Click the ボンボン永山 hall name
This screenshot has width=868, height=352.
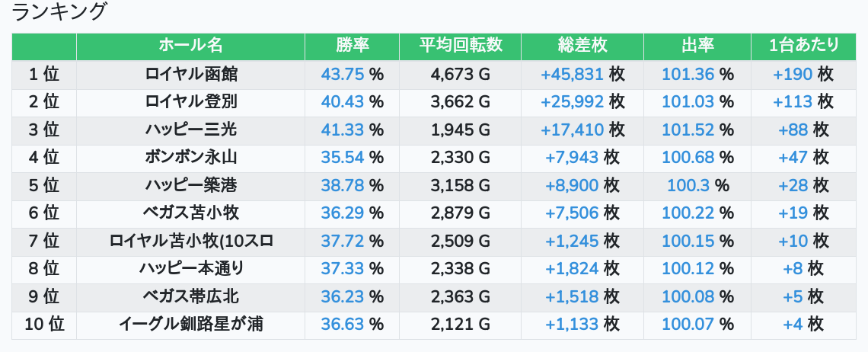(190, 158)
